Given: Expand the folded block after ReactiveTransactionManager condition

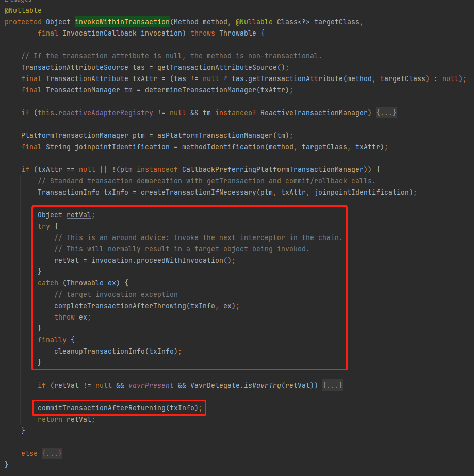Looking at the screenshot, I should (x=386, y=113).
